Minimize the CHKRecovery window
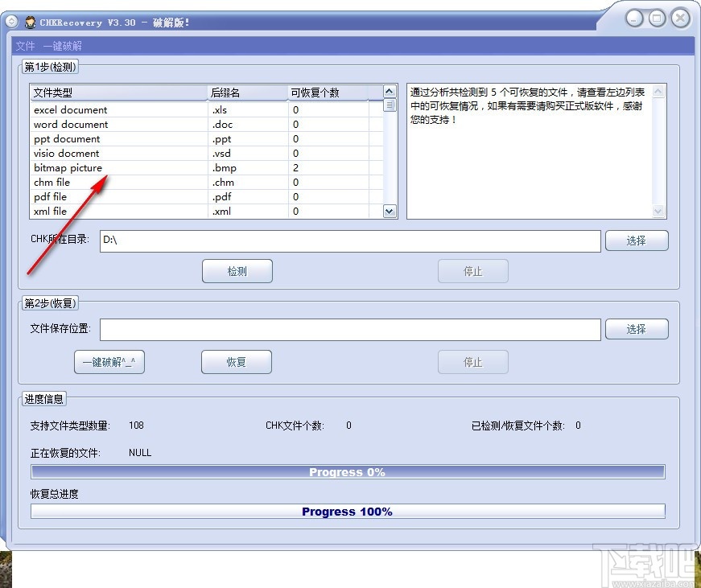The width and height of the screenshot is (701, 588). [x=634, y=19]
